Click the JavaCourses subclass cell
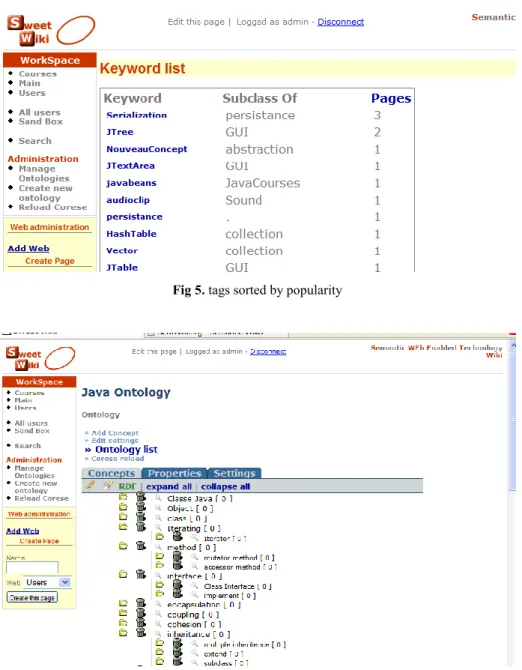The image size is (522, 670). click(263, 183)
